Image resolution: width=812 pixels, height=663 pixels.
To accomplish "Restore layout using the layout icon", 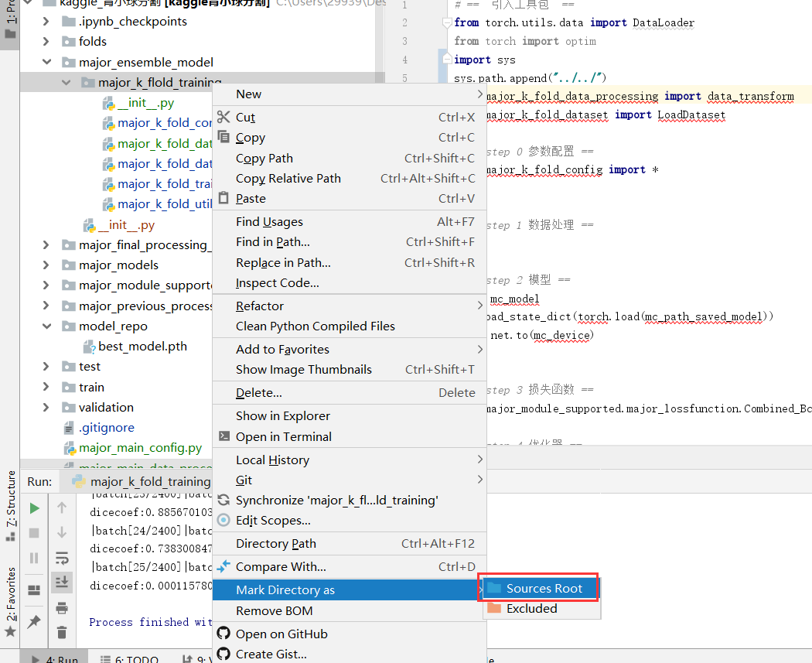I will [x=35, y=589].
